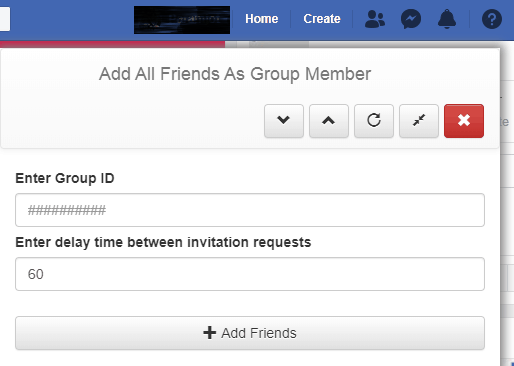Click the search box at the left edge
Image resolution: width=514 pixels, height=366 pixels.
(5, 19)
